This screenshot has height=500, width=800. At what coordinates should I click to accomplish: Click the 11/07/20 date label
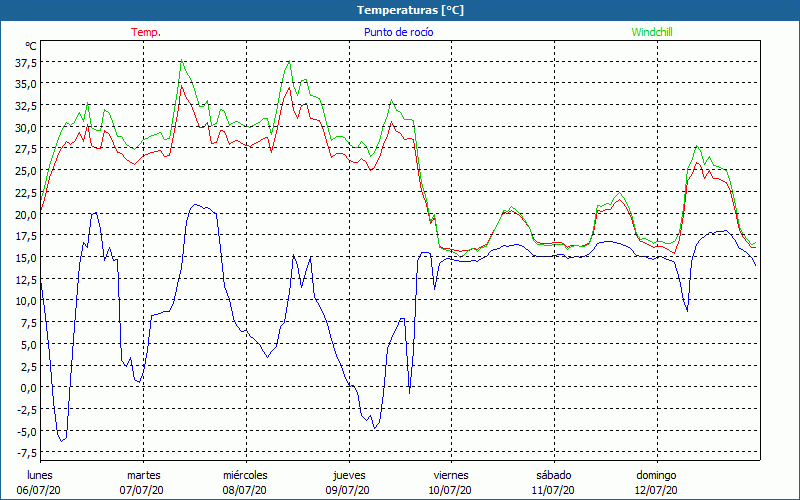554,490
